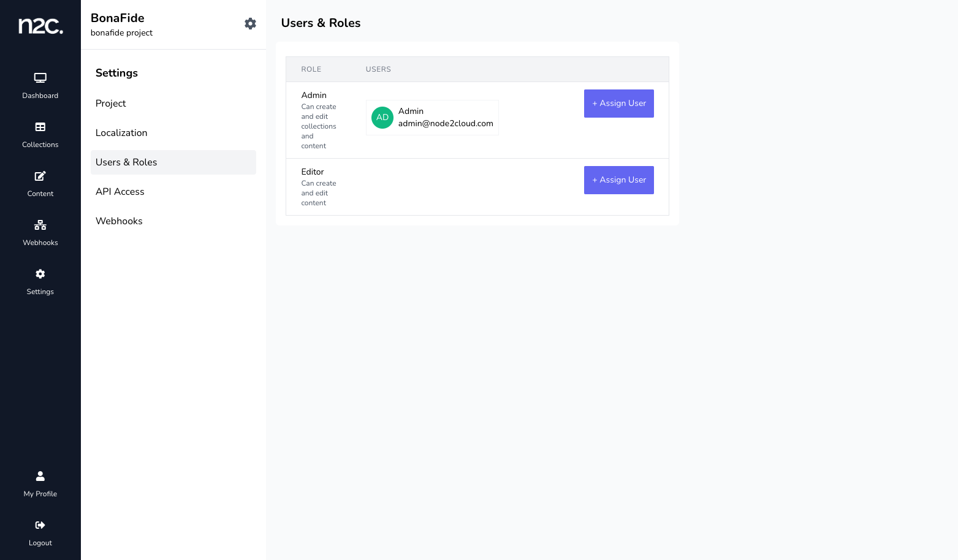Open the Project settings menu item
This screenshot has height=560, width=958.
(111, 104)
